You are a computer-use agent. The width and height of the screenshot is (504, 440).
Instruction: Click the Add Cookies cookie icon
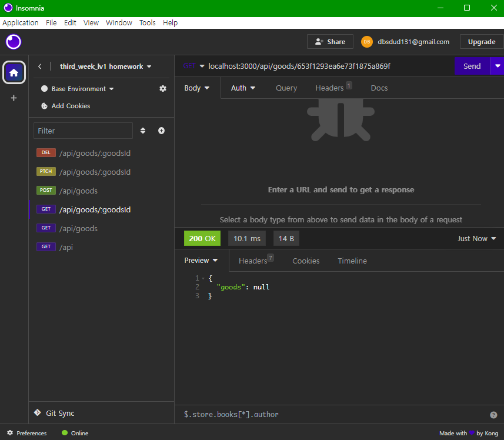pyautogui.click(x=44, y=106)
